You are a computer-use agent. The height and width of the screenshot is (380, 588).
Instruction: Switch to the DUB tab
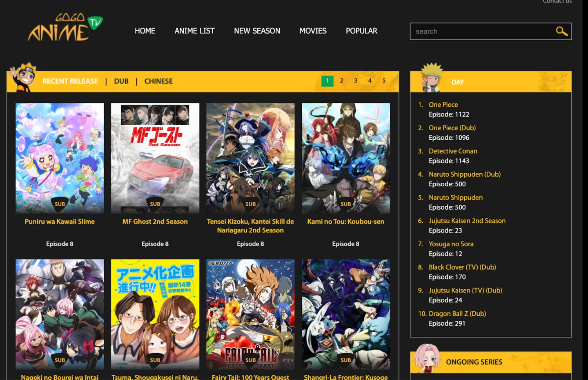tap(121, 81)
